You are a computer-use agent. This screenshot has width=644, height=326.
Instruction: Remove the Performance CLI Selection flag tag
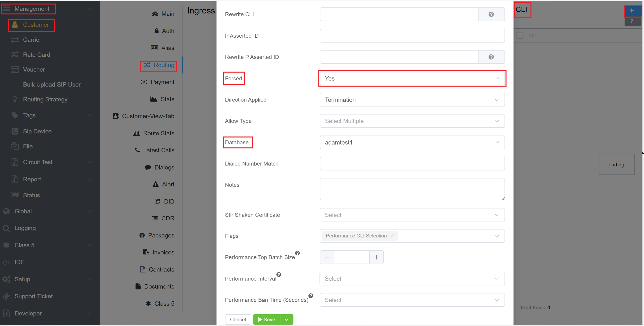392,236
